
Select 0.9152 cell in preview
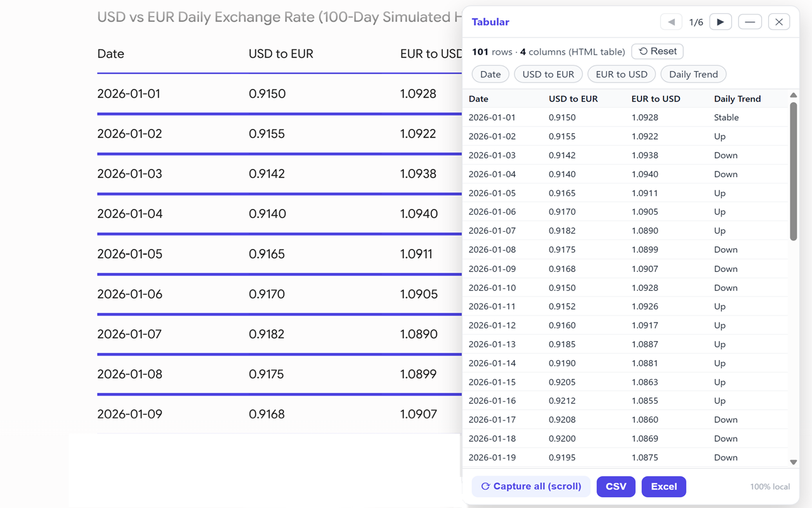(x=562, y=307)
